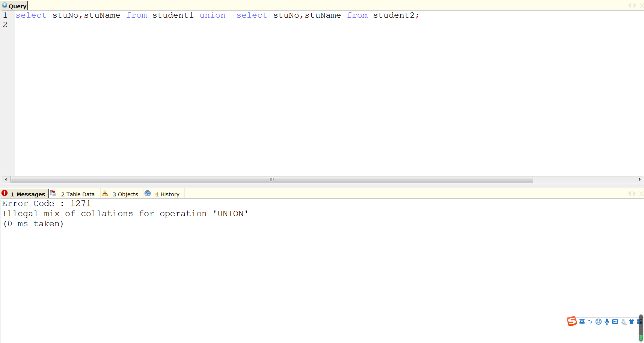Open the Sogou emoji panel icon
644x343 pixels.
pyautogui.click(x=598, y=322)
